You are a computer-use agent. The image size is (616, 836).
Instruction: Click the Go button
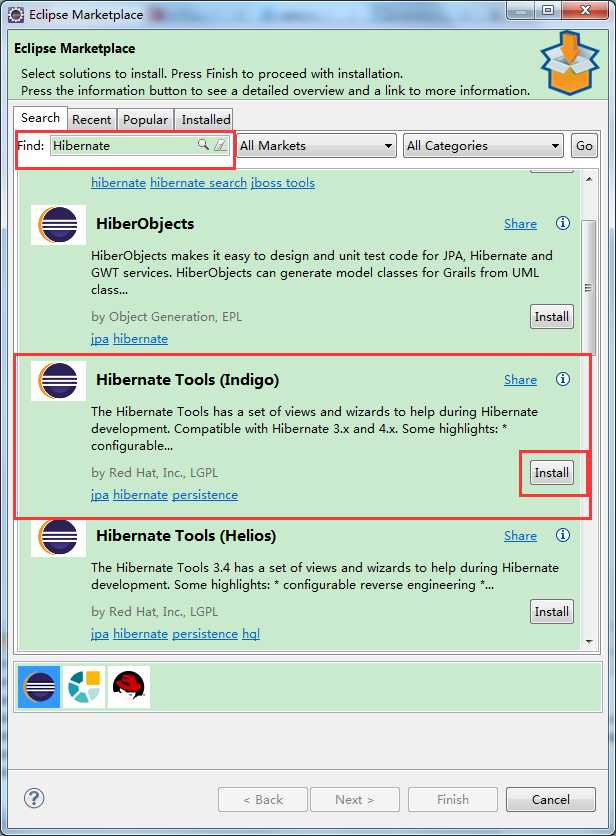(x=584, y=146)
